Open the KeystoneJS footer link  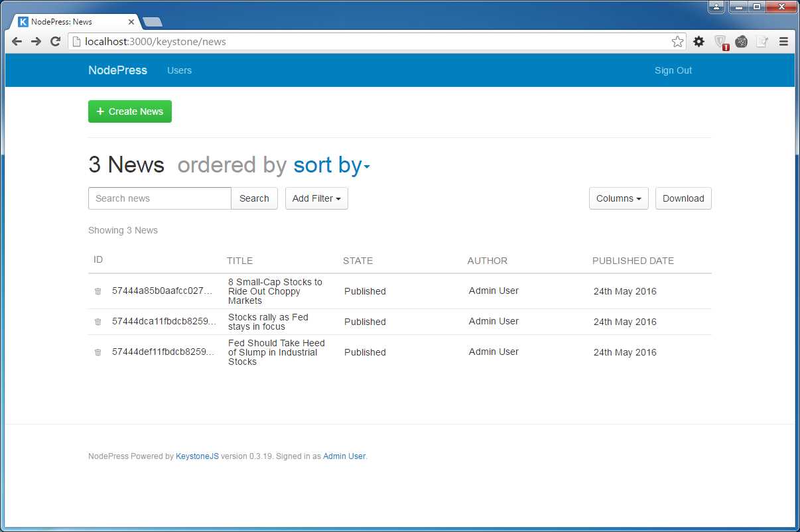197,456
